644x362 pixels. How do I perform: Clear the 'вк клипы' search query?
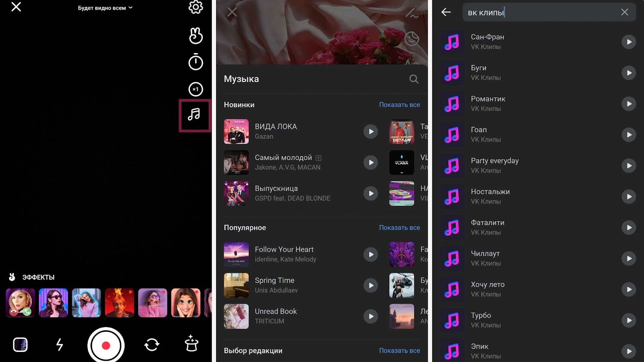(624, 12)
